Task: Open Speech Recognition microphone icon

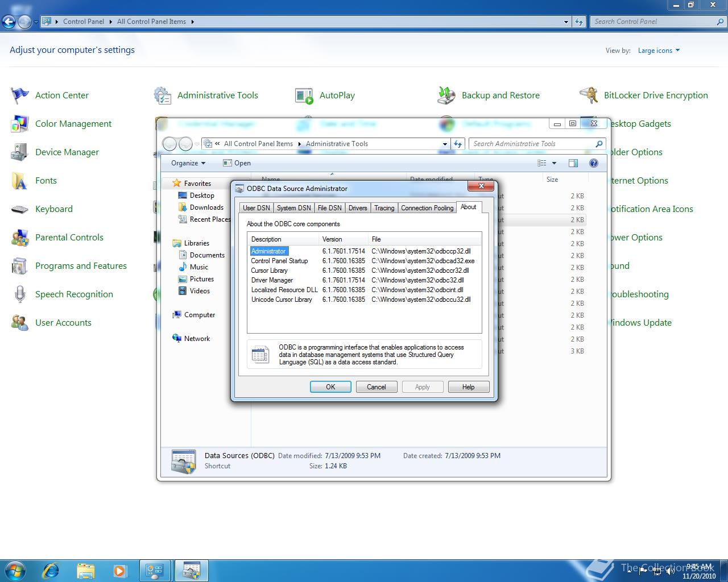Action: point(20,294)
